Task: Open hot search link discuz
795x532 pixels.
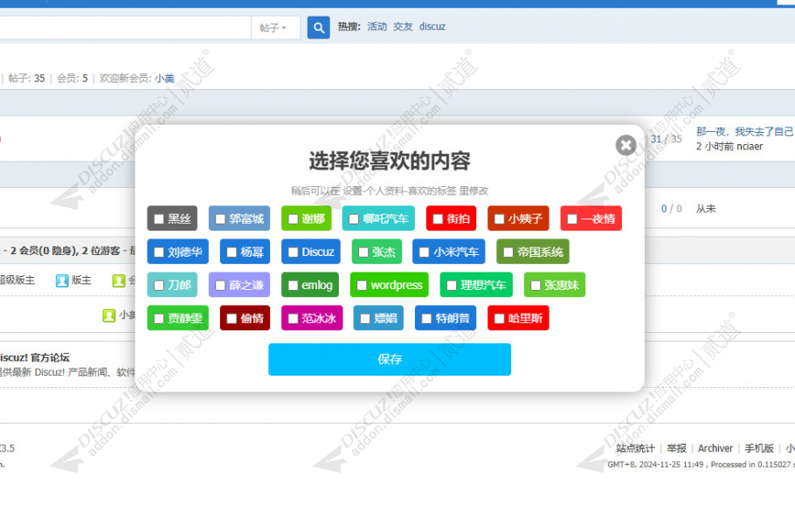Action: click(x=432, y=26)
